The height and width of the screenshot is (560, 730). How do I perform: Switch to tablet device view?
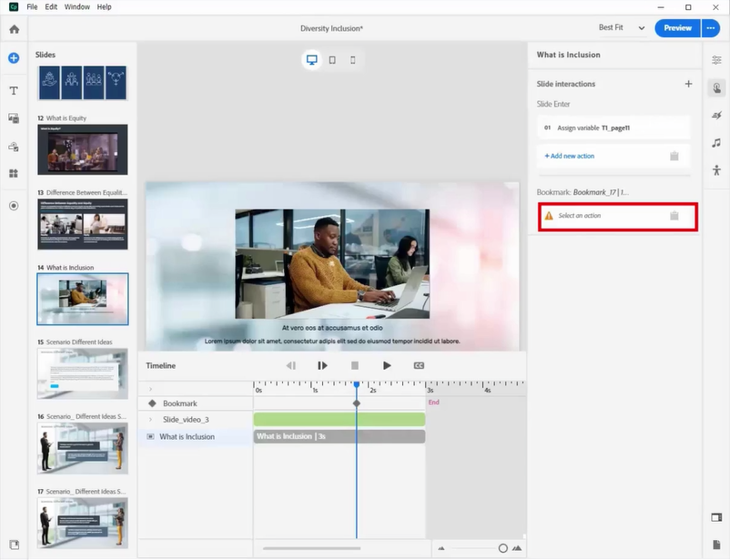pyautogui.click(x=332, y=59)
